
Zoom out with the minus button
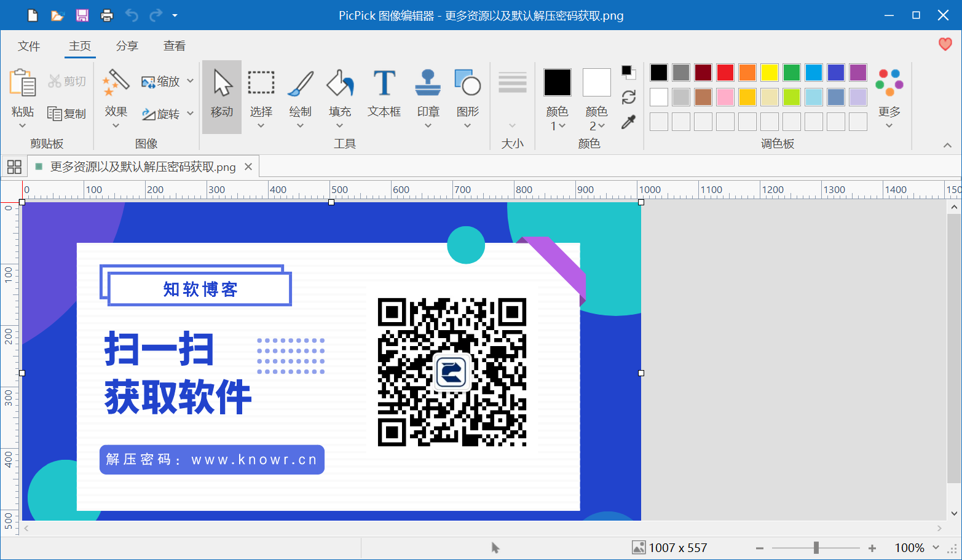(760, 548)
